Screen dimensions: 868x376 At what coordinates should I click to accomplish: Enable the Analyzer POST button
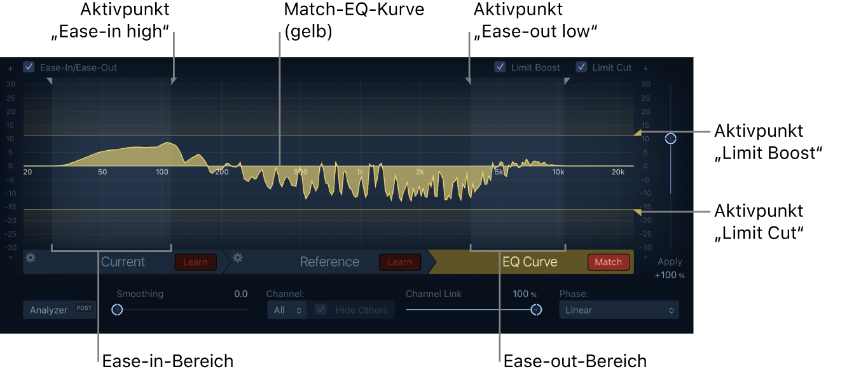tap(59, 310)
